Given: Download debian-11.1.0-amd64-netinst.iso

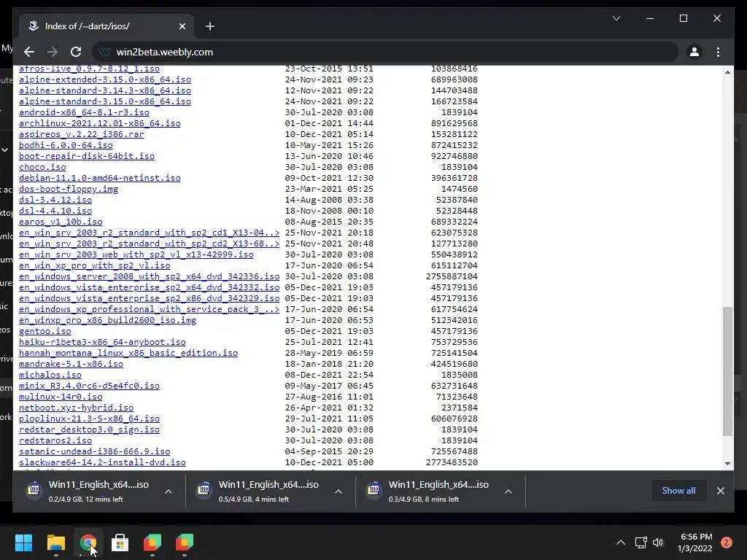Looking at the screenshot, I should pos(99,178).
